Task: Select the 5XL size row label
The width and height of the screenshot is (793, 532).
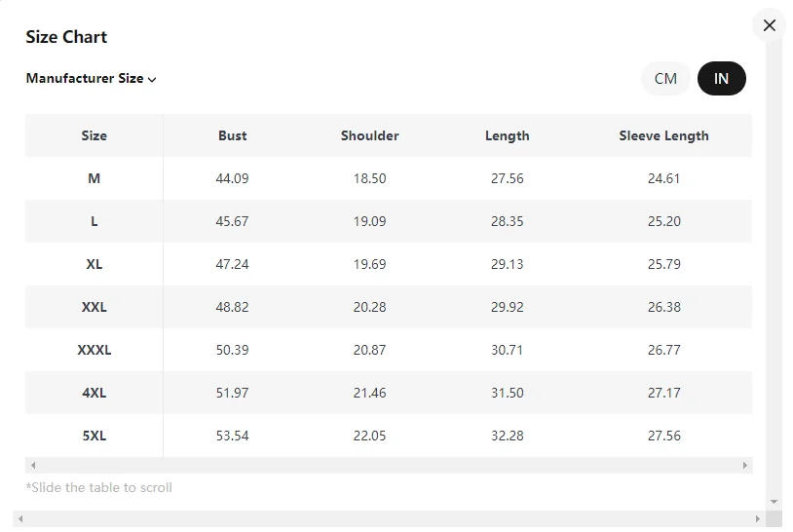Action: click(x=94, y=437)
